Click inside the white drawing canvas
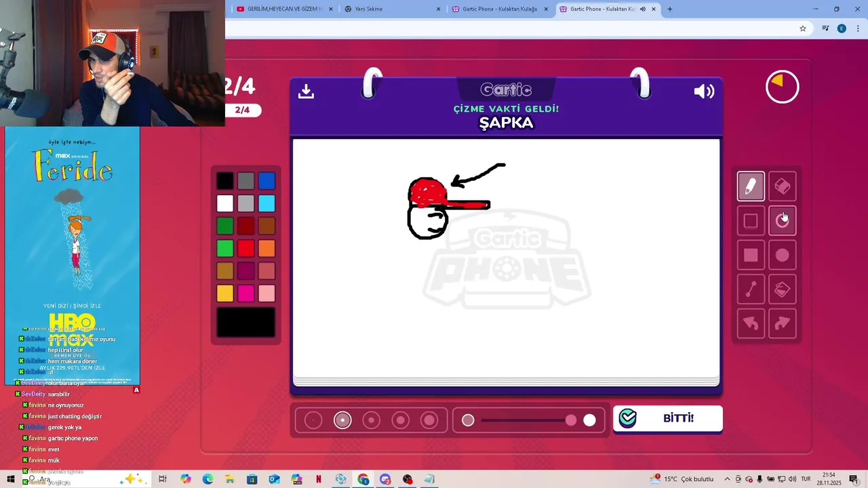This screenshot has width=868, height=488. click(x=506, y=258)
